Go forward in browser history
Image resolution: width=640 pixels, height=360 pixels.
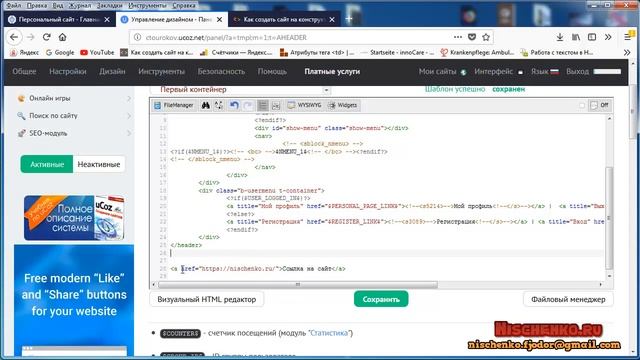coord(31,37)
